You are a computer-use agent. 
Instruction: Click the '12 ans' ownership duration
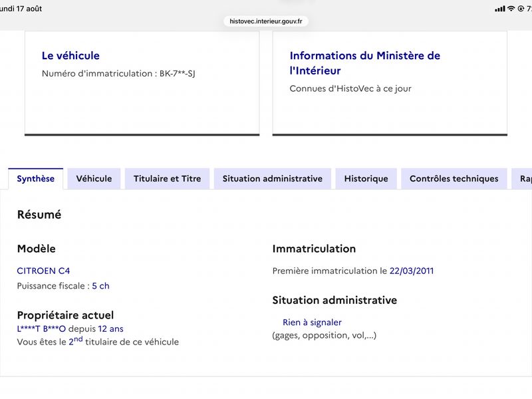(x=110, y=329)
